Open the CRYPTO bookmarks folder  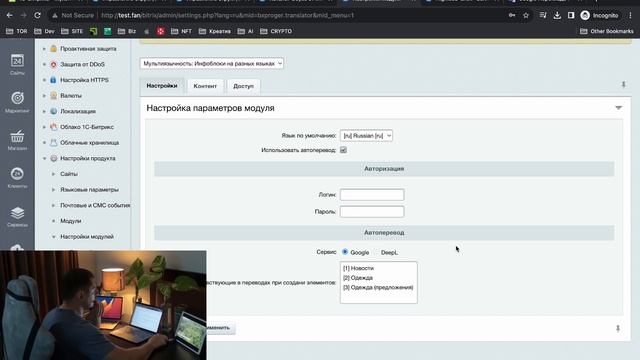coord(276,31)
